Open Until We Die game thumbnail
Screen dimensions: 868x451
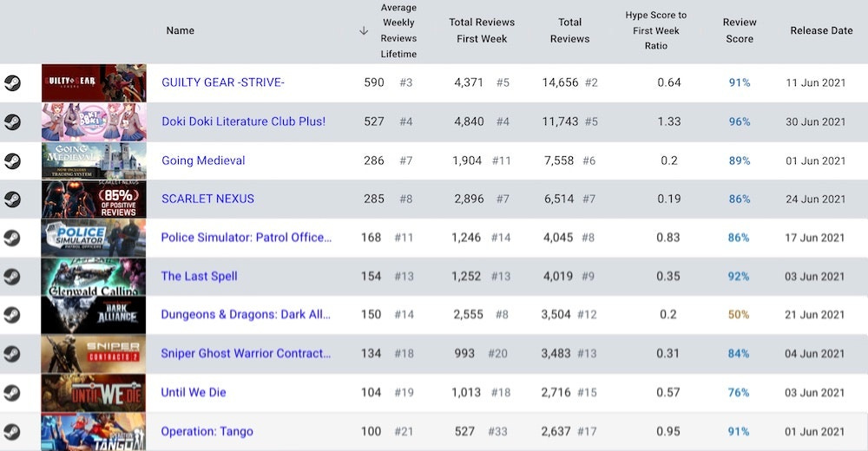pyautogui.click(x=94, y=393)
